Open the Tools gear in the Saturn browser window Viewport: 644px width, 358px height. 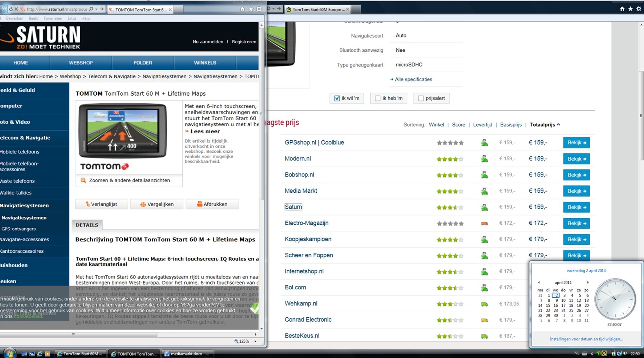pyautogui.click(x=259, y=9)
